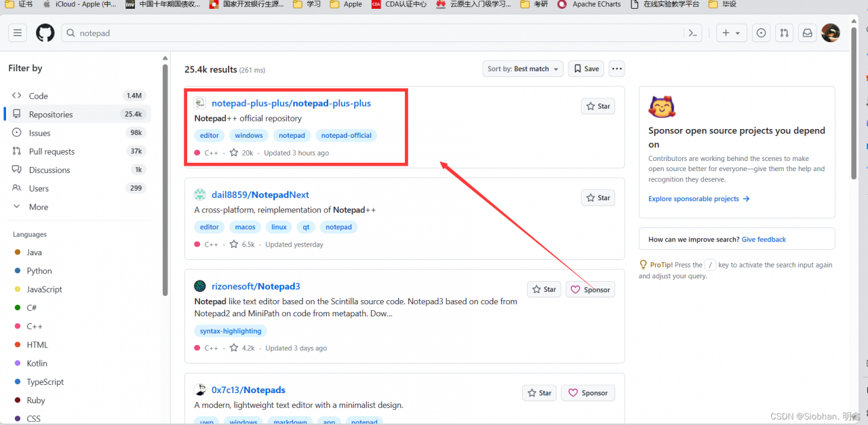
Task: Click the 4.2k stargazers count
Action: [242, 348]
